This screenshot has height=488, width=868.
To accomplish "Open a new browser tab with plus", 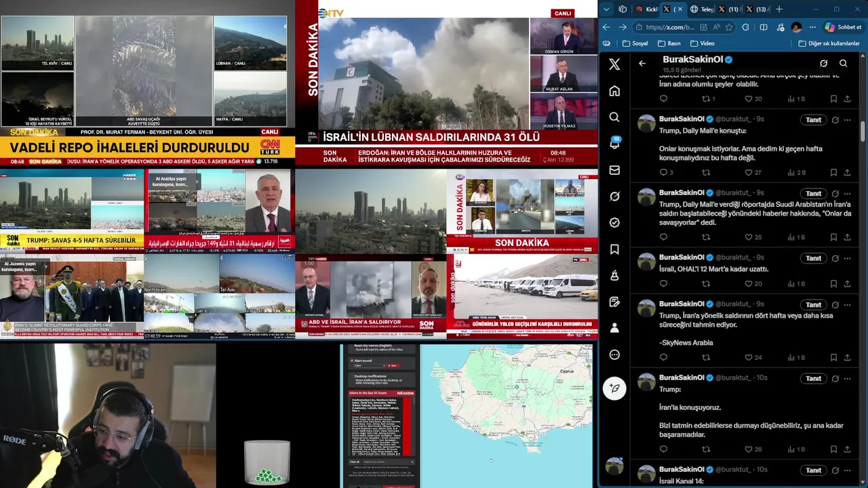I will point(779,9).
